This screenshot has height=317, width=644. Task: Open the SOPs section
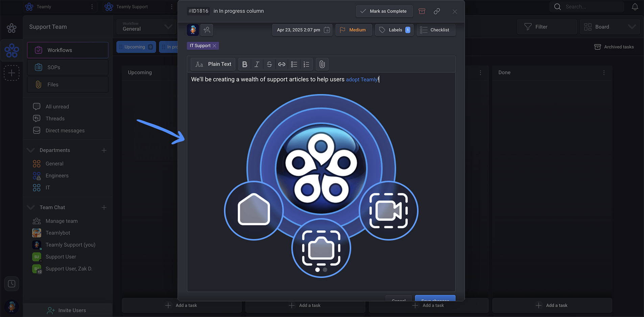(68, 67)
